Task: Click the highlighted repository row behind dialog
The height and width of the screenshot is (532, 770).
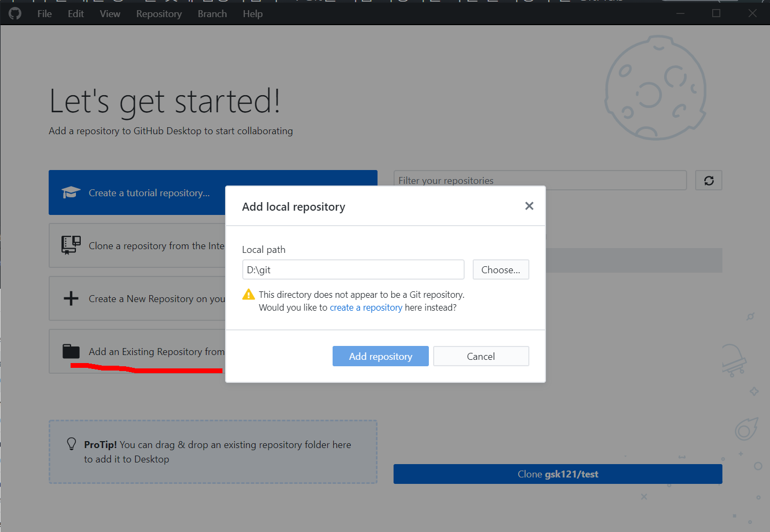Action: point(634,260)
